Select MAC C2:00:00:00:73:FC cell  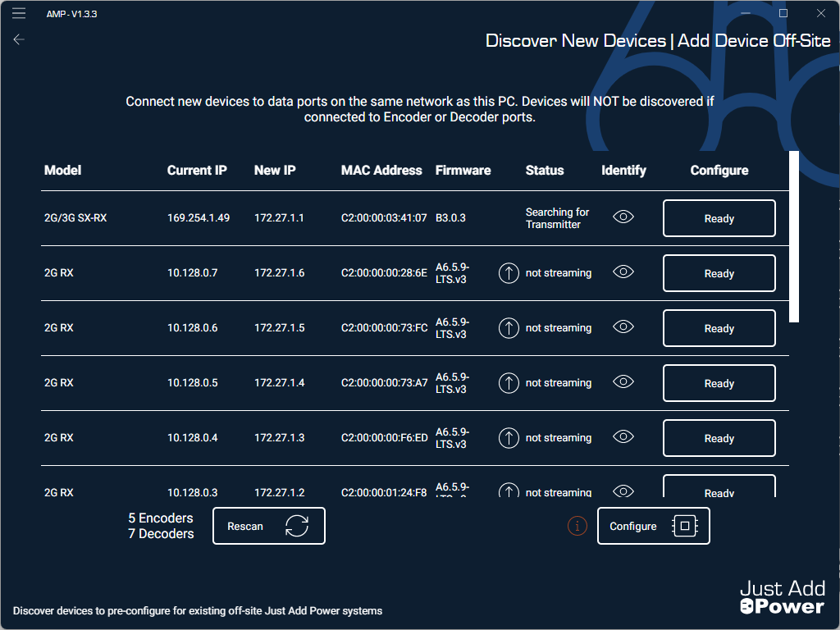(x=384, y=328)
